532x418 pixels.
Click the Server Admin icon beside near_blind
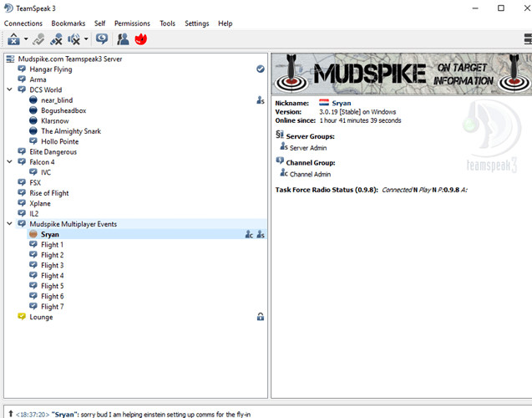[261, 100]
